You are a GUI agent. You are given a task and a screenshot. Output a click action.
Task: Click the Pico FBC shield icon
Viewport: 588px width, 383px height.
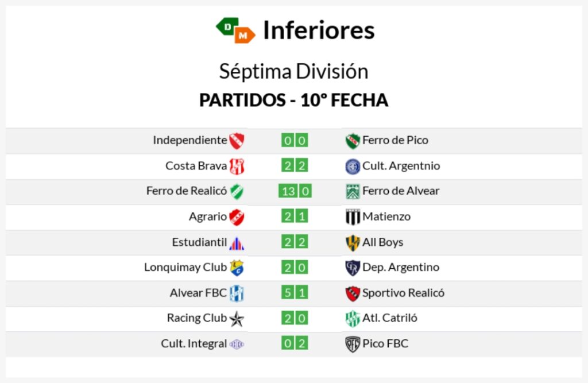coord(352,345)
